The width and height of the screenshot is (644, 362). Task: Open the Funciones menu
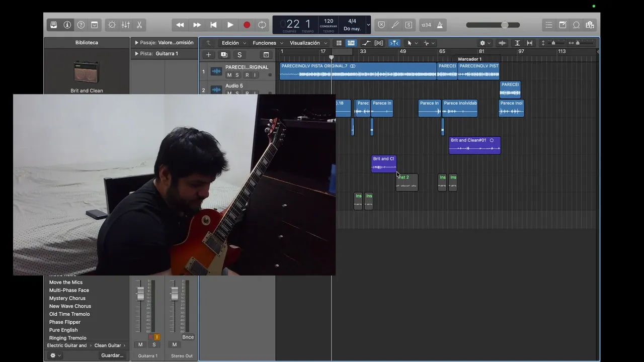(x=268, y=43)
